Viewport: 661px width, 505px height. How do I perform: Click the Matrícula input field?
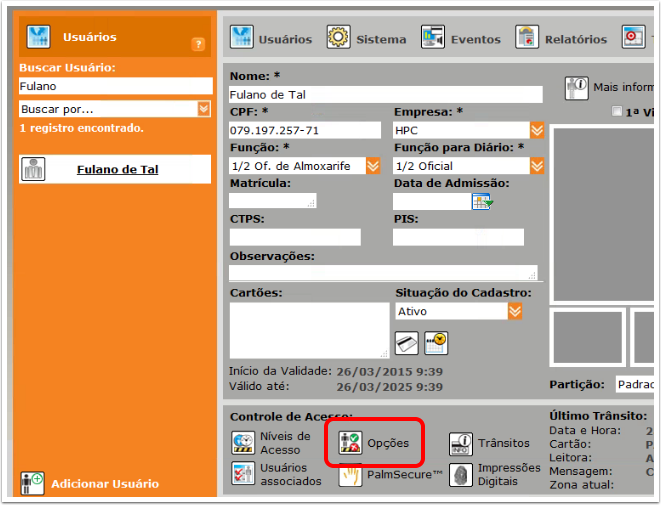point(272,201)
